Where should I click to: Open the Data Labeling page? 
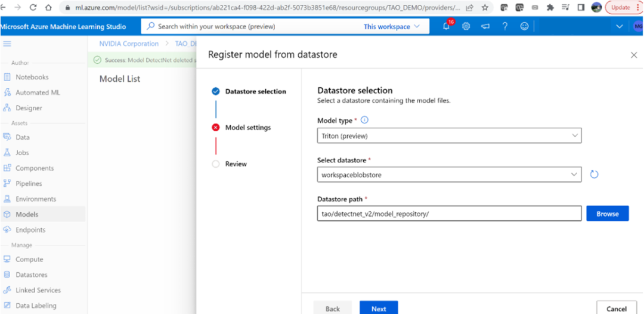click(x=36, y=306)
